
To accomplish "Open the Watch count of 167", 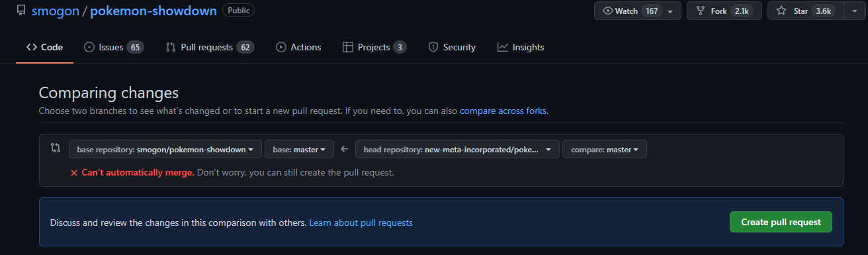I will coord(651,11).
